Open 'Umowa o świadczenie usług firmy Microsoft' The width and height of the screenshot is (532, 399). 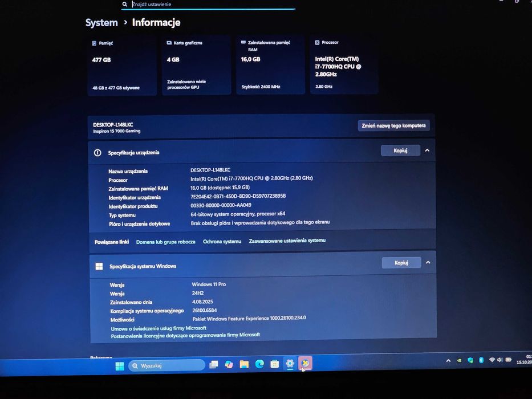point(159,328)
